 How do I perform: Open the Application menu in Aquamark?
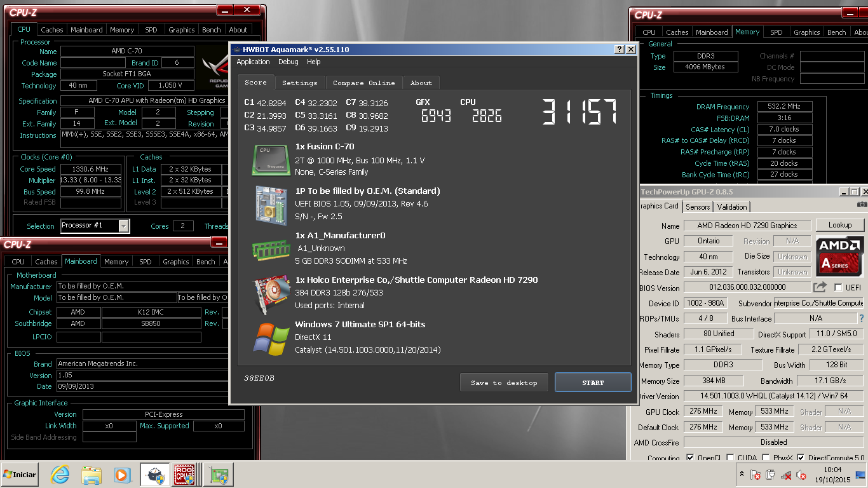click(x=253, y=62)
